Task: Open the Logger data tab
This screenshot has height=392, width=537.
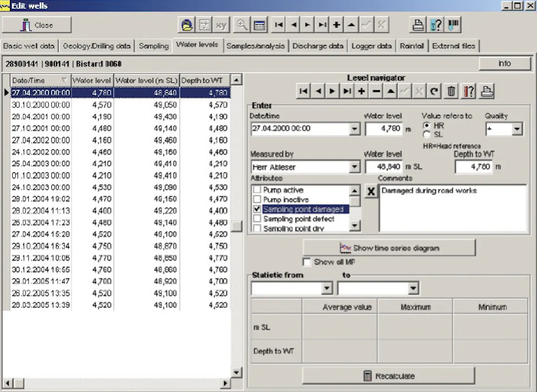Action: point(372,46)
